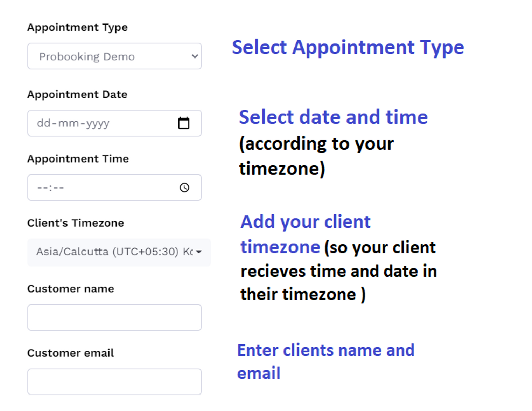Focus the dd-mm-yyyy date field
This screenshot has height=411, width=532.
114,123
